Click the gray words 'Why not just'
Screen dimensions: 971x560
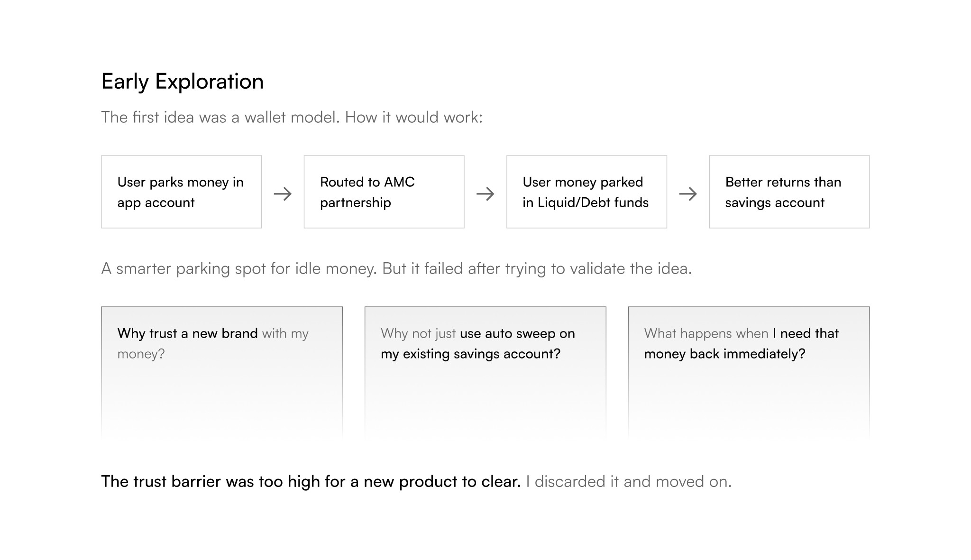click(x=418, y=333)
